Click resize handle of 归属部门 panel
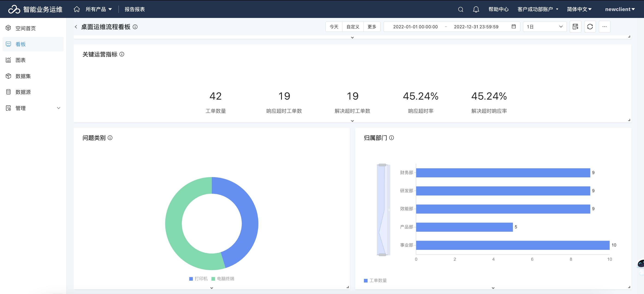This screenshot has height=294, width=644. [x=629, y=287]
